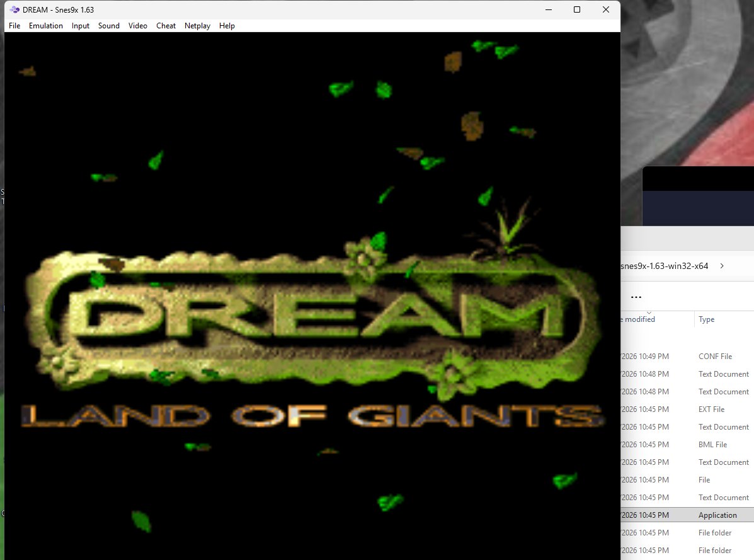The image size is (754, 560).
Task: Click the snes9x-1.63-win32-x64 breadcrumb
Action: [665, 266]
